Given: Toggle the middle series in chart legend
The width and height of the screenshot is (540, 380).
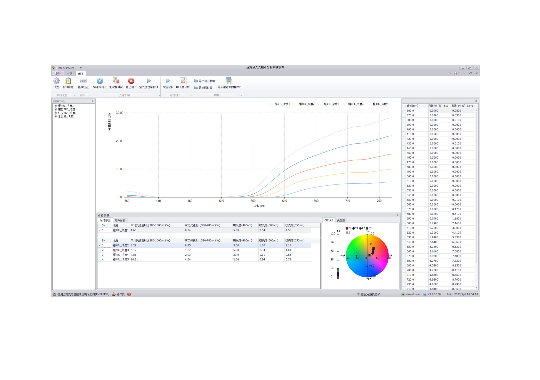Looking at the screenshot, I should tap(329, 104).
